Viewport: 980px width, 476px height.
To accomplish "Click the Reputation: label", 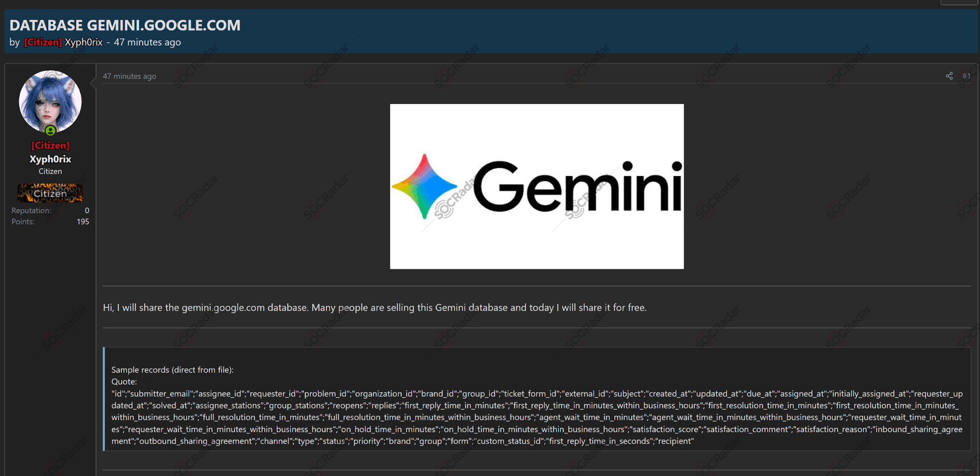I will (31, 211).
